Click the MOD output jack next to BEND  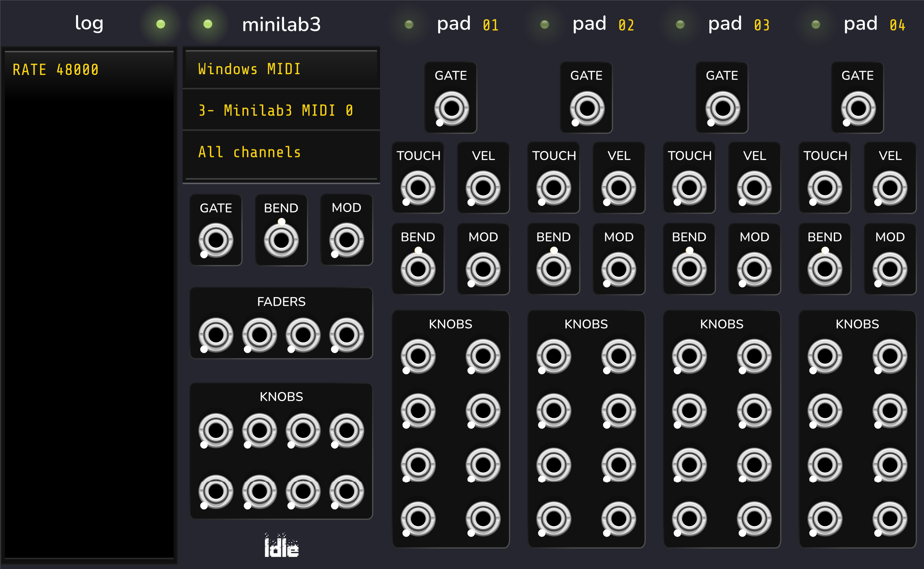click(346, 239)
